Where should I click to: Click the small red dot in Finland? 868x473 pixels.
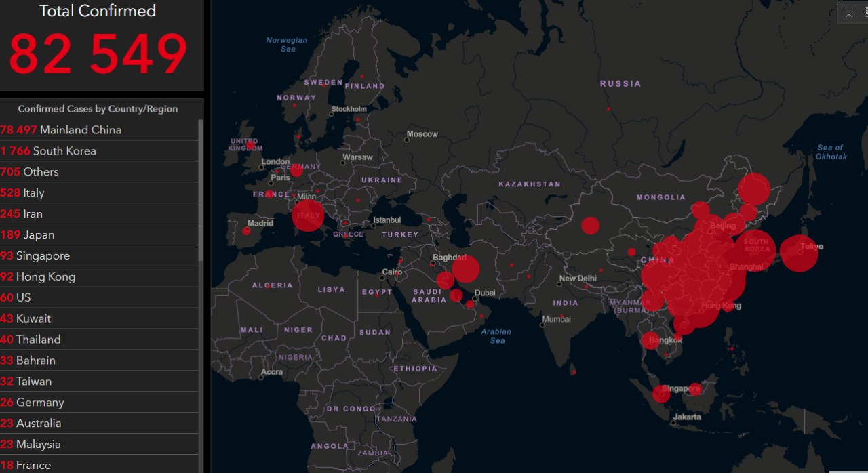(362, 76)
